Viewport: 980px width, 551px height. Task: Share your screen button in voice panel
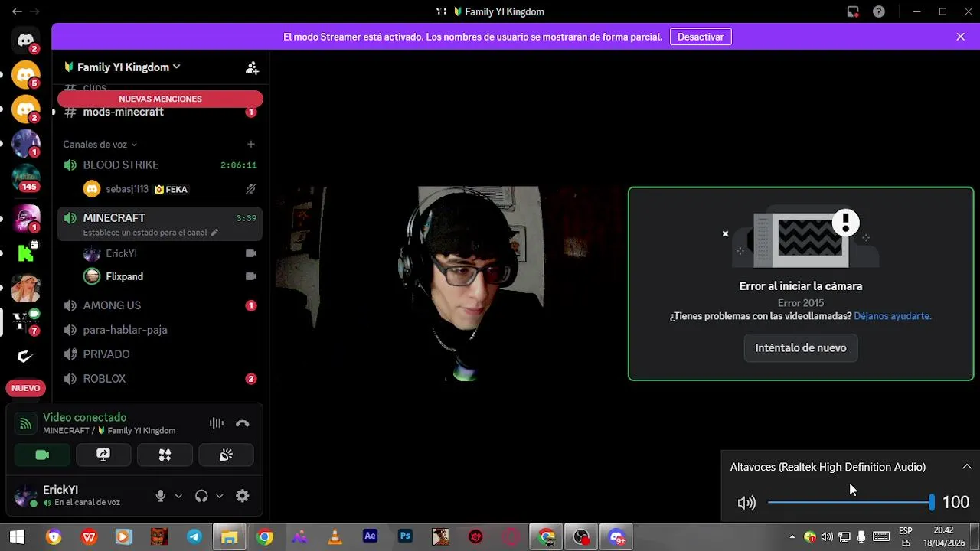tap(103, 455)
